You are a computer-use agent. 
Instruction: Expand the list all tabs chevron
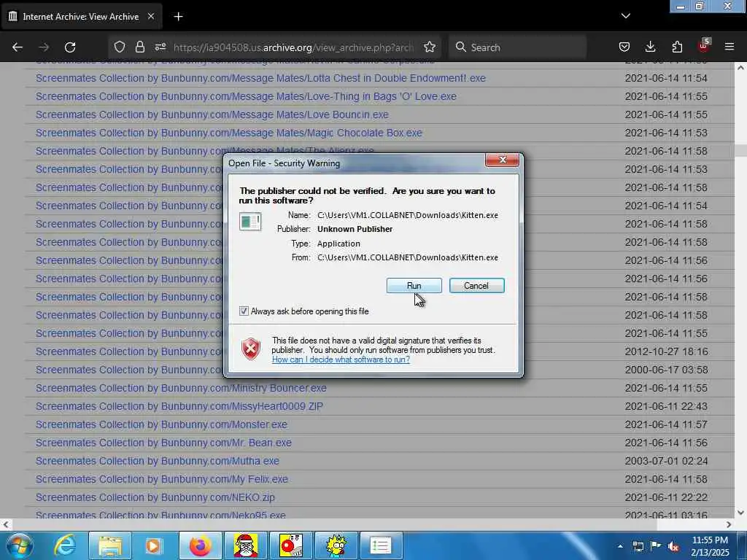coord(625,16)
